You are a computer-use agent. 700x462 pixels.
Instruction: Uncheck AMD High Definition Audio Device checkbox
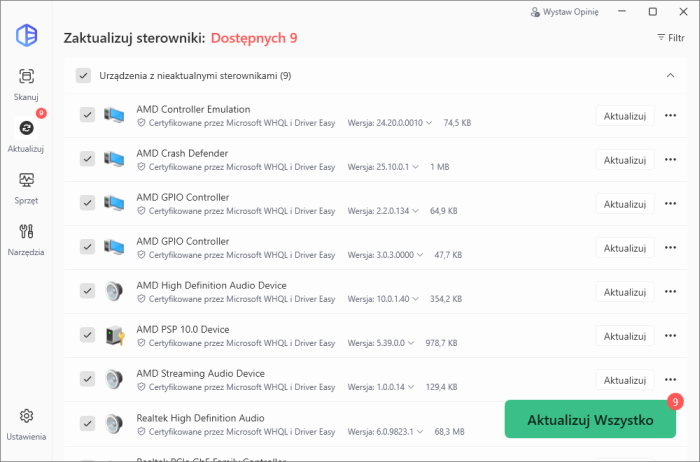pyautogui.click(x=88, y=291)
